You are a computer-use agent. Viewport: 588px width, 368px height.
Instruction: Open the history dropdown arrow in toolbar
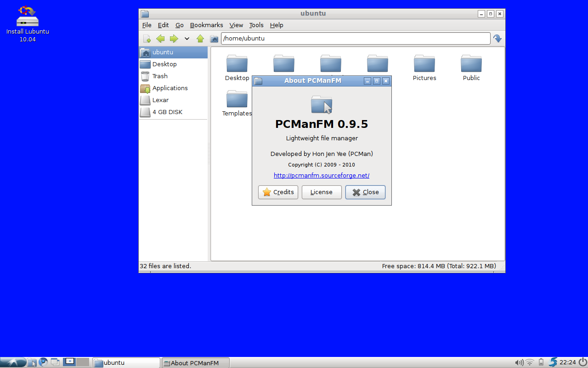187,39
